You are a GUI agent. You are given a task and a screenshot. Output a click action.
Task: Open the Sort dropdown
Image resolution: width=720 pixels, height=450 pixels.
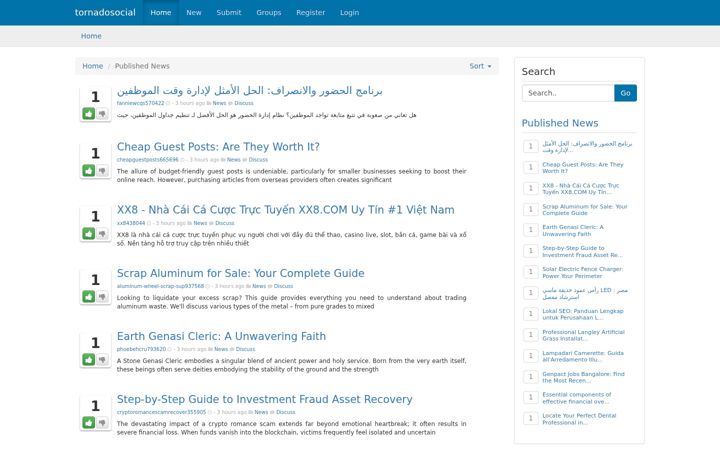(480, 66)
